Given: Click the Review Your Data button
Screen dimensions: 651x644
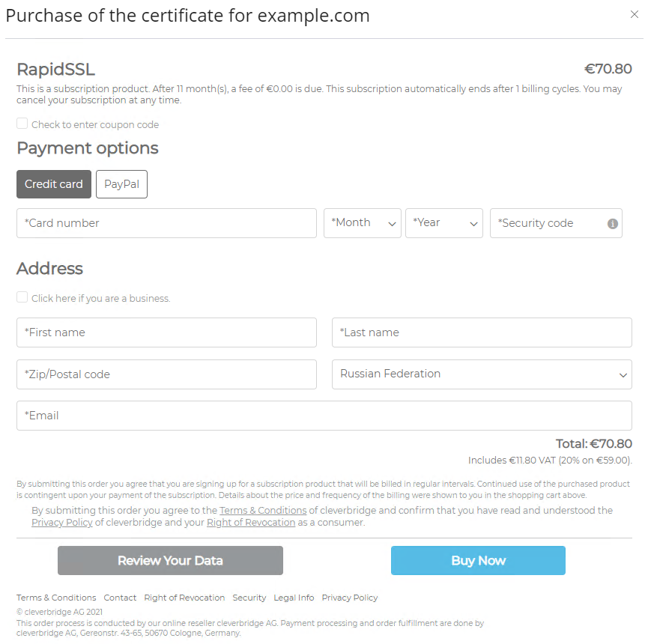Looking at the screenshot, I should [x=170, y=560].
